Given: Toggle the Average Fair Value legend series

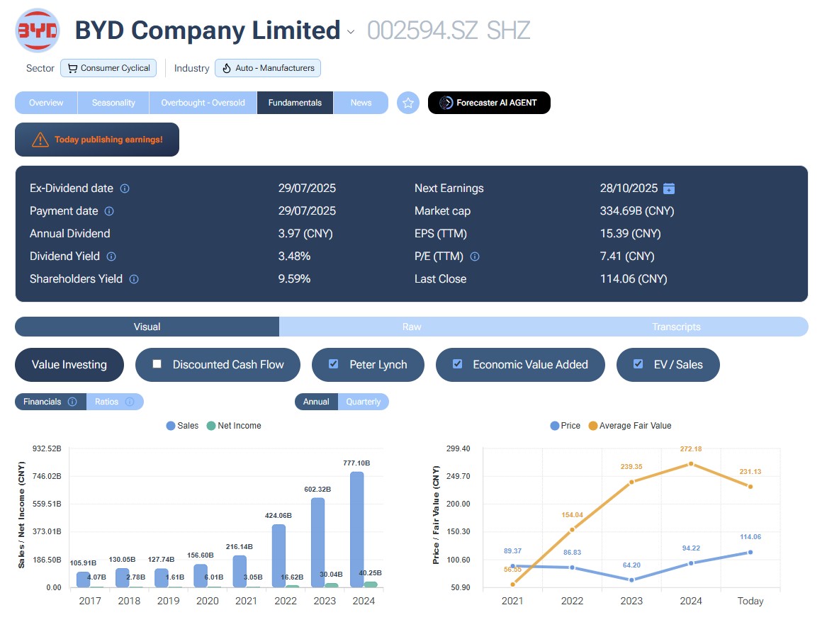Looking at the screenshot, I should tap(630, 426).
